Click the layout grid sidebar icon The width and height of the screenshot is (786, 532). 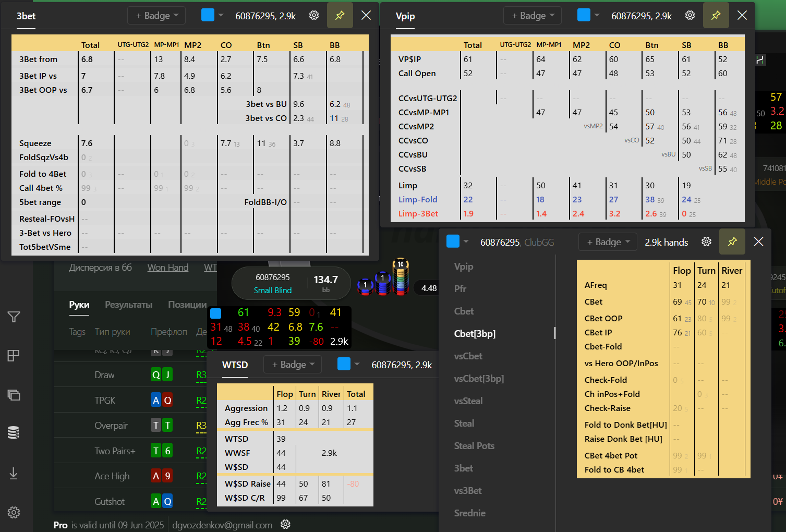point(14,356)
